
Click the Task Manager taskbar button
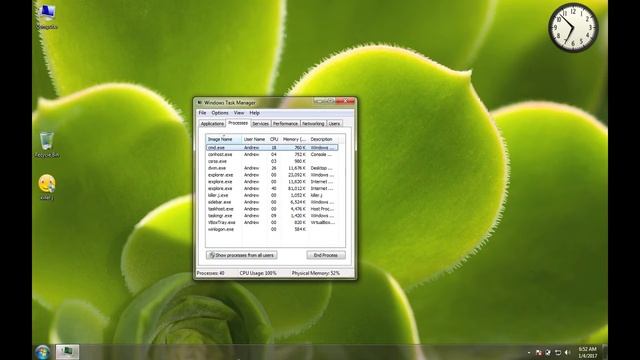(x=67, y=352)
